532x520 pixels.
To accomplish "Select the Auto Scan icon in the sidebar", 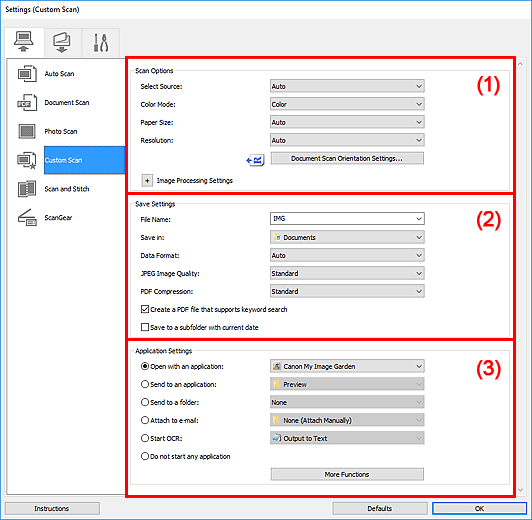I will point(27,74).
